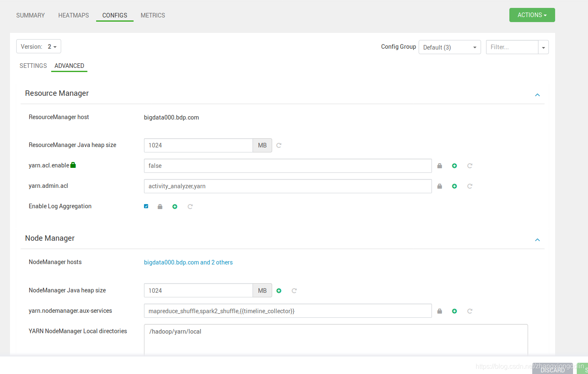Edit the yarn.admin.acl value field

(x=288, y=186)
